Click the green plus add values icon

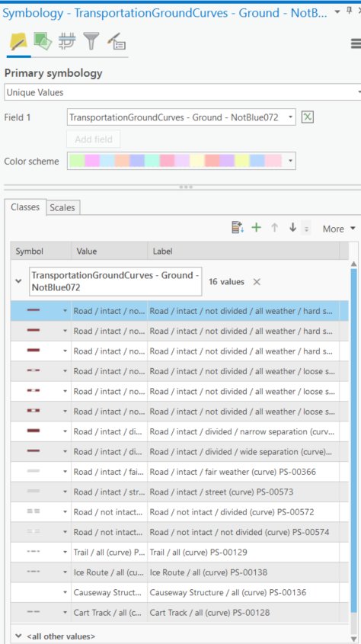pos(257,228)
